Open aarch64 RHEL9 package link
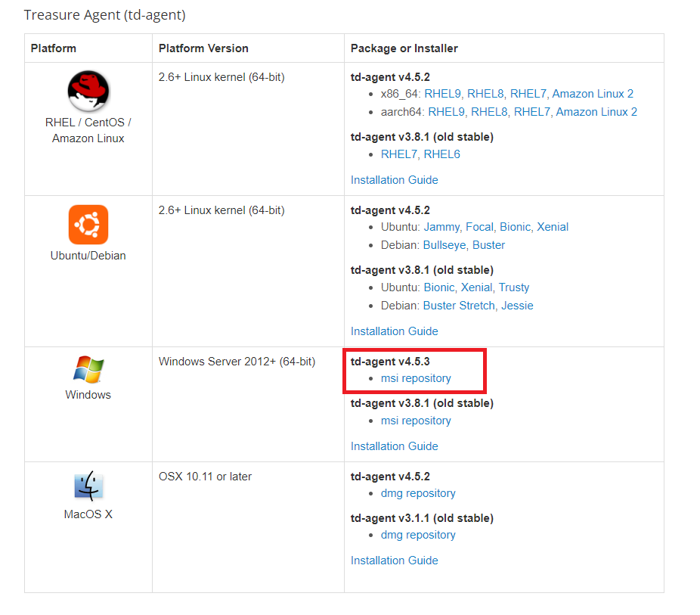700x615 pixels. 447,112
